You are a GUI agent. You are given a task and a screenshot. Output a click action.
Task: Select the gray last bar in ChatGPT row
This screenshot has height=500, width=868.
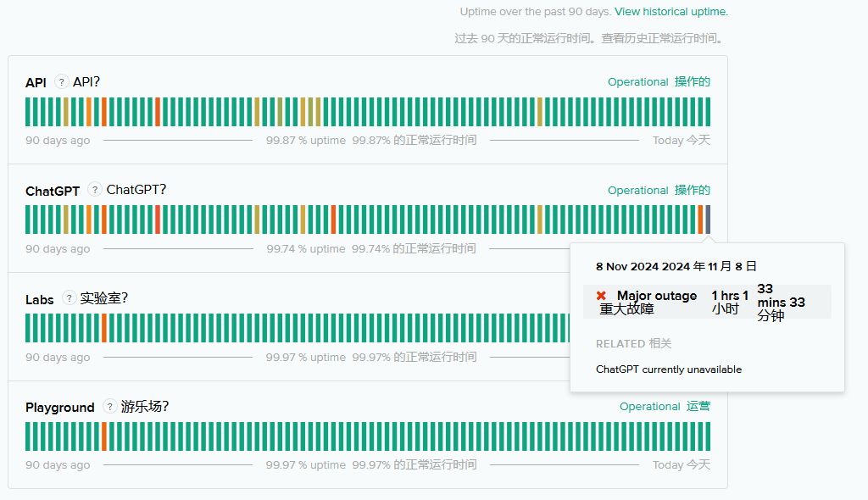[x=708, y=219]
